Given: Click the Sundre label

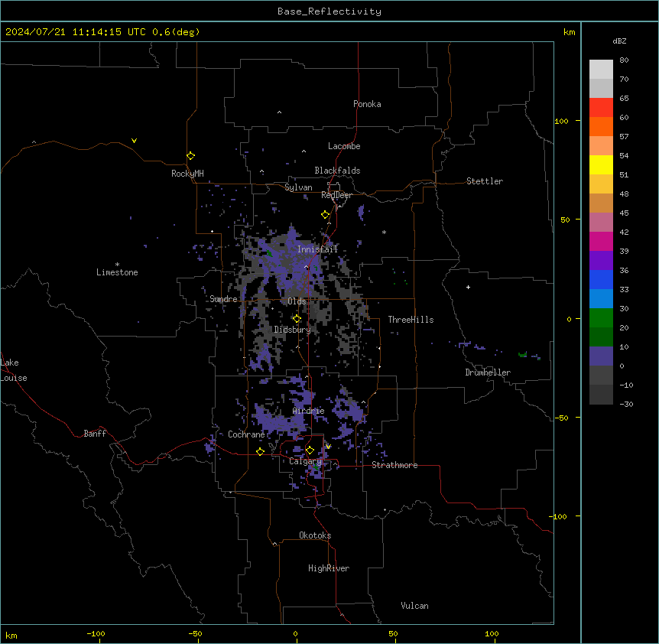Looking at the screenshot, I should [x=223, y=299].
